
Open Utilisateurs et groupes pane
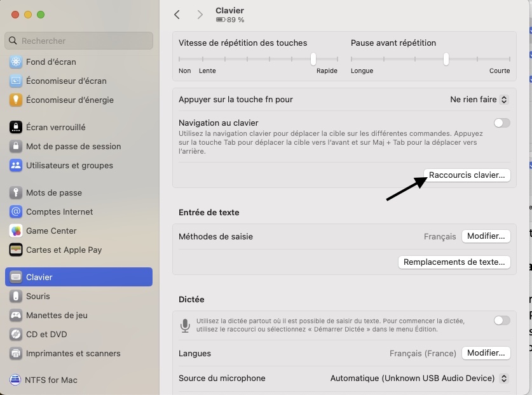pyautogui.click(x=79, y=165)
